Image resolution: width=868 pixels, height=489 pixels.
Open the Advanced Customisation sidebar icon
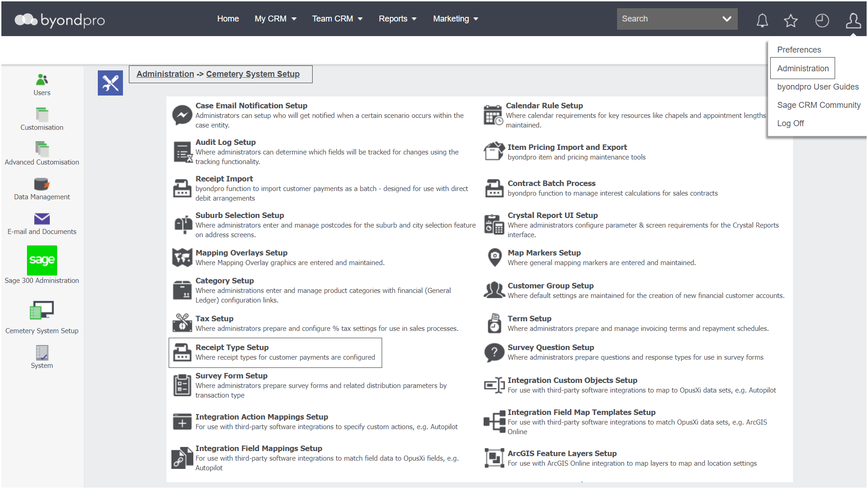pyautogui.click(x=42, y=149)
